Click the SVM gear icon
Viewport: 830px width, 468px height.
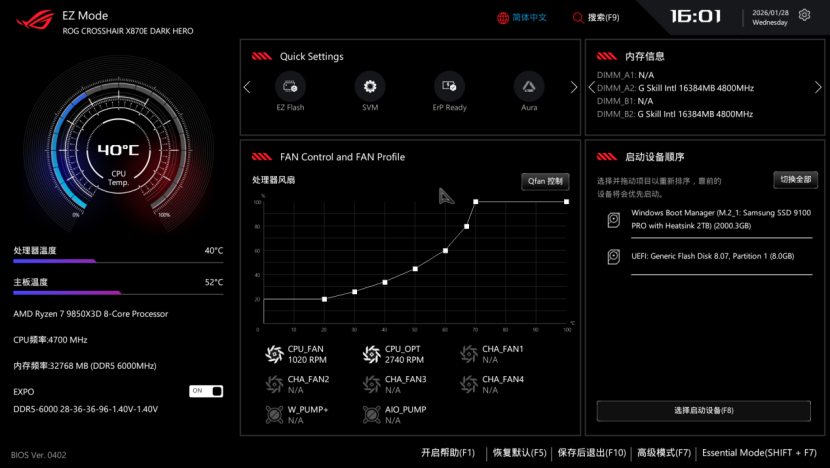click(370, 87)
